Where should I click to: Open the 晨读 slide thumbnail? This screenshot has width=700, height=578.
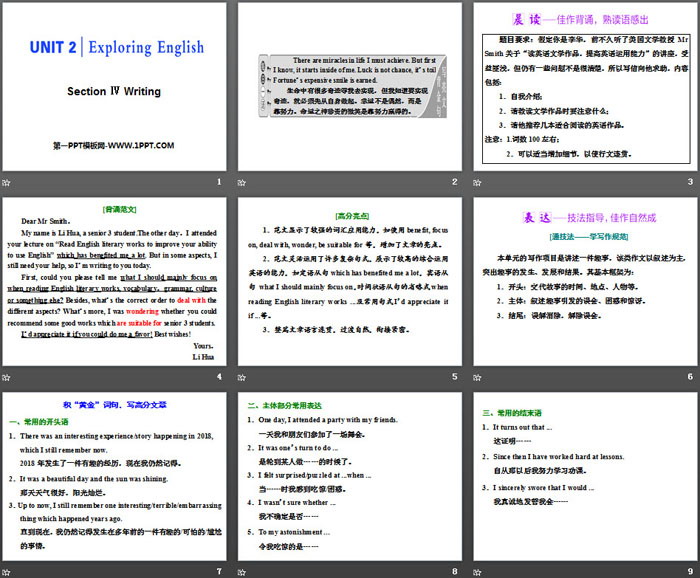[x=586, y=88]
